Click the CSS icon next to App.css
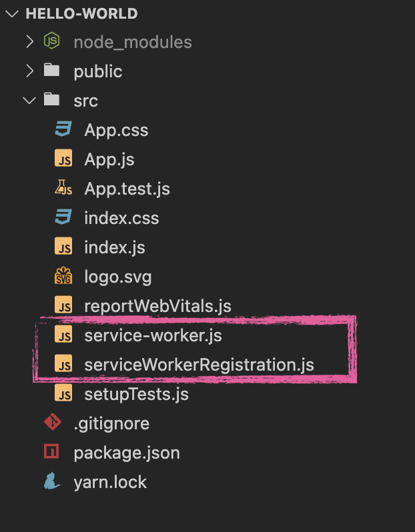This screenshot has height=532, width=415. (63, 129)
